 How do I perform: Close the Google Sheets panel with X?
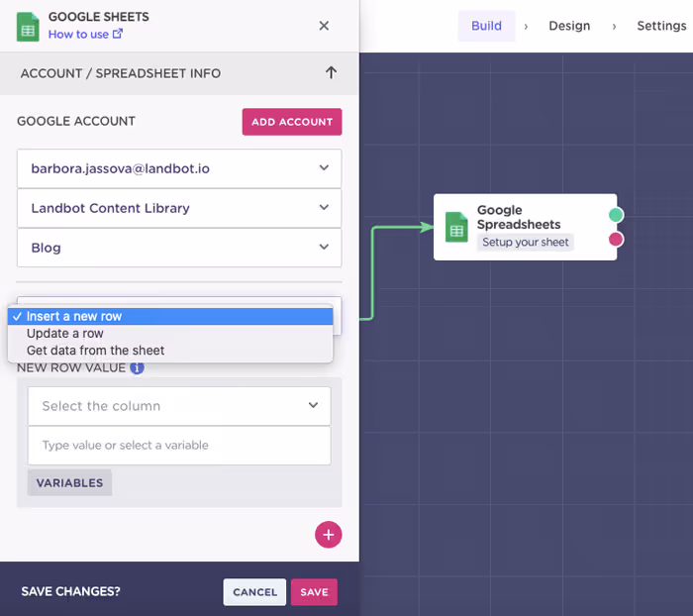pos(324,26)
